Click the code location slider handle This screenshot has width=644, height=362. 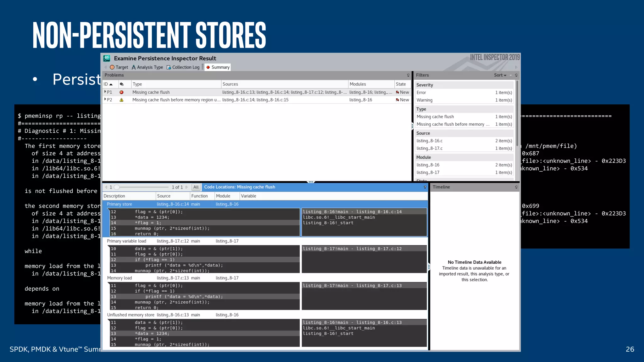117,187
